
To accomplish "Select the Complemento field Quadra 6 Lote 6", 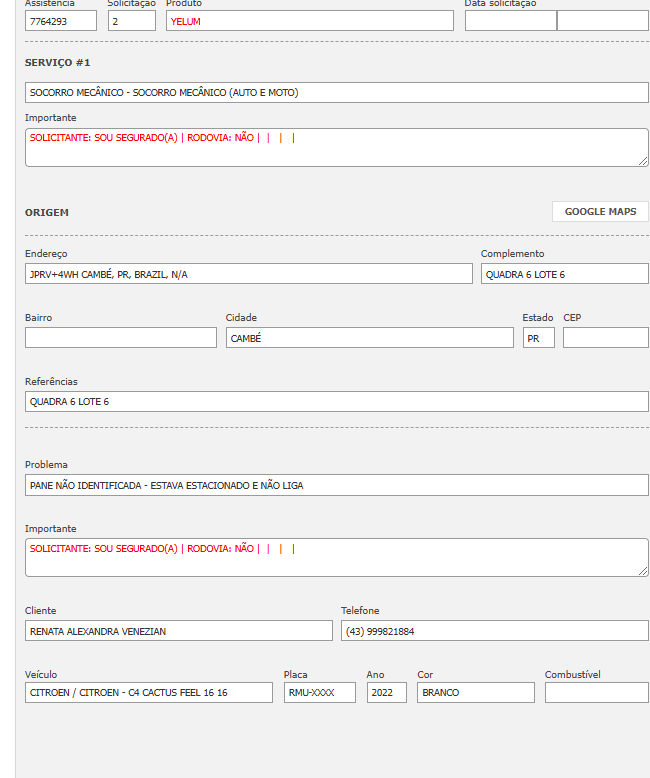I will [x=565, y=274].
